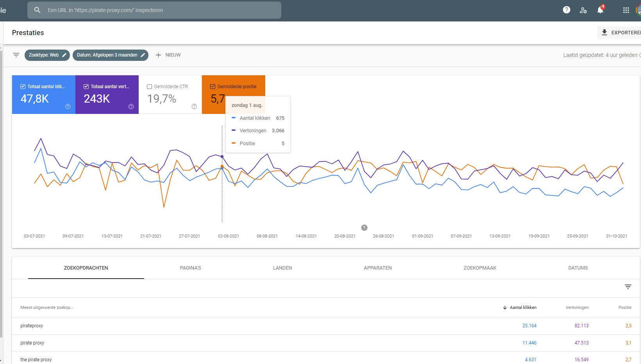The image size is (641, 364).
Task: Edit the Datum: Afgelopen 3 maanden chip
Action: click(111, 55)
